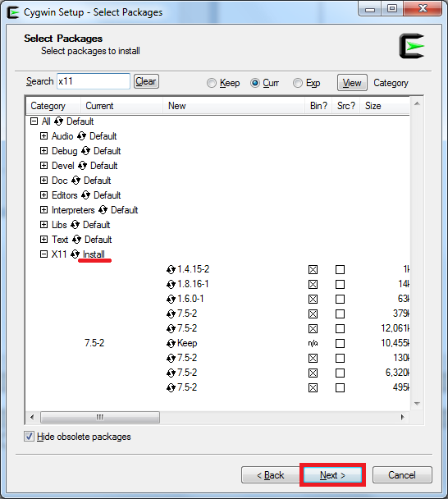Image resolution: width=448 pixels, height=499 pixels.
Task: Click the Interpreters category cycle icon
Action: 103,210
